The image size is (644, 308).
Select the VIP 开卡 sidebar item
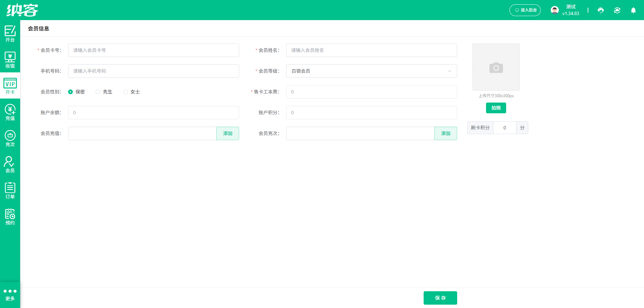10,86
